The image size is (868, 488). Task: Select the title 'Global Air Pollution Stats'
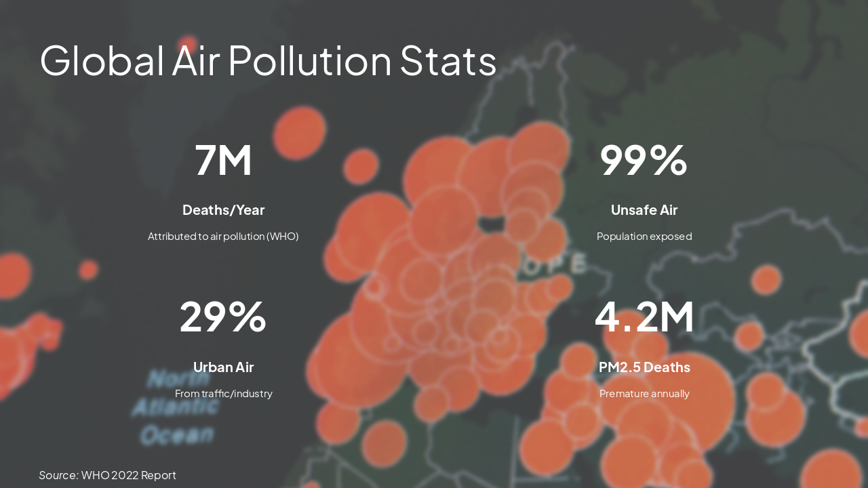point(269,60)
